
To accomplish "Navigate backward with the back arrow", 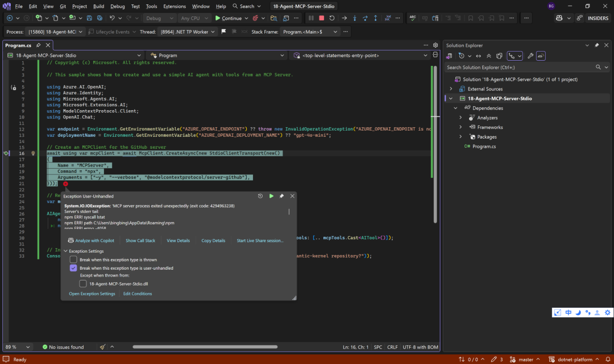I will click(x=10, y=18).
